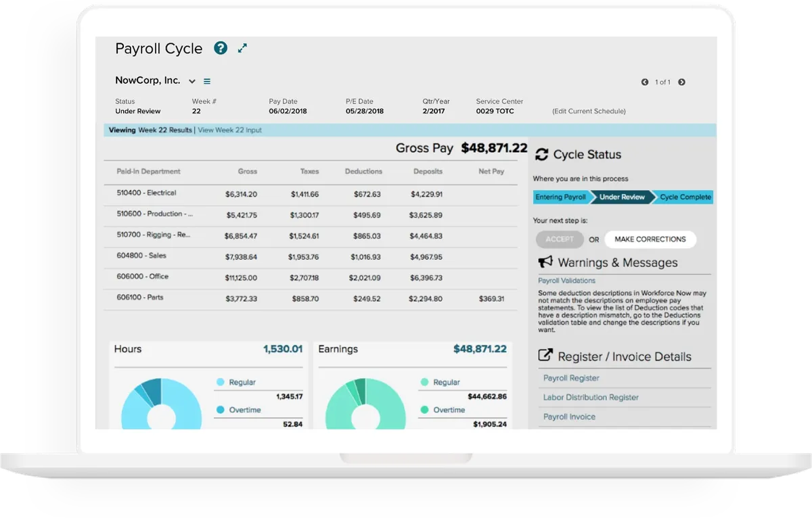Open the Payroll Invoice link
Image resolution: width=812 pixels, height=518 pixels.
click(x=569, y=417)
